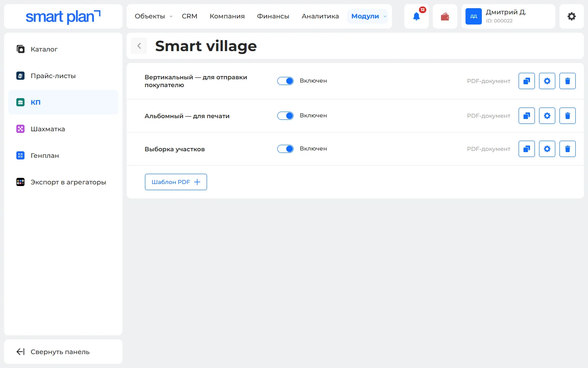Click the ДД user avatar

(474, 16)
